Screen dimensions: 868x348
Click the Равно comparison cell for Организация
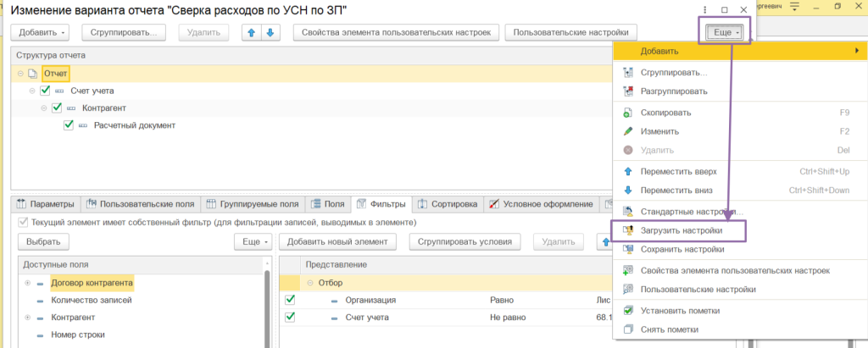(502, 301)
